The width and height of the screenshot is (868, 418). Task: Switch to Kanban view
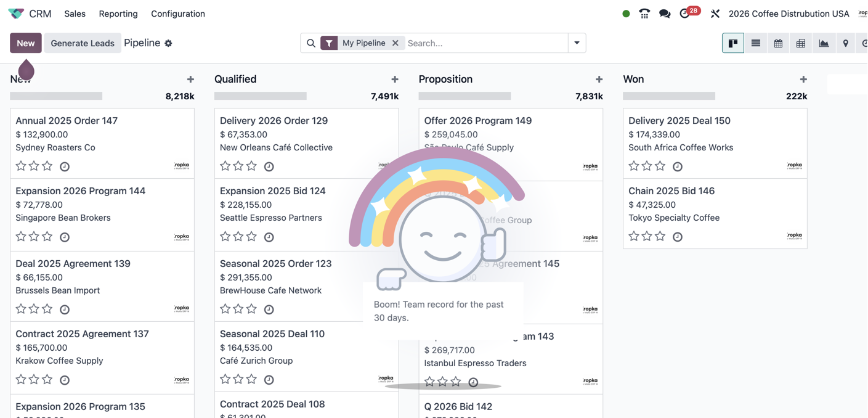733,43
